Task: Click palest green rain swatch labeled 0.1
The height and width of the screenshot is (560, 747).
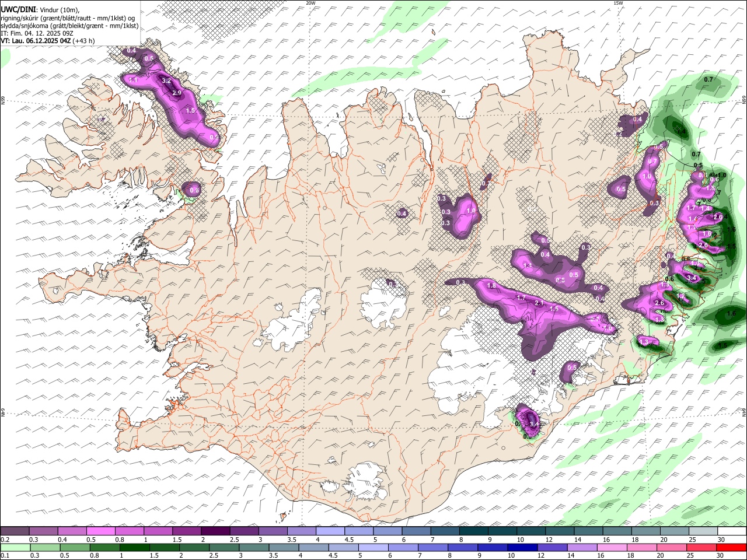Action: 16,548
